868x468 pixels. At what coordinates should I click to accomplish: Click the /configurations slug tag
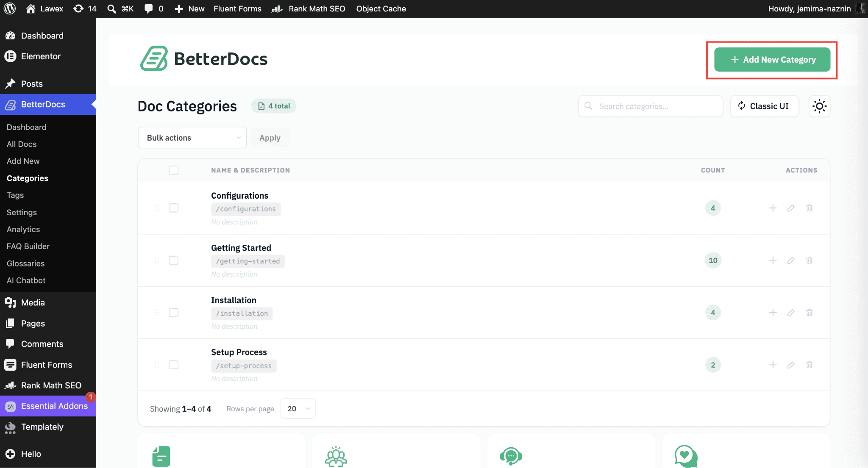click(x=246, y=209)
